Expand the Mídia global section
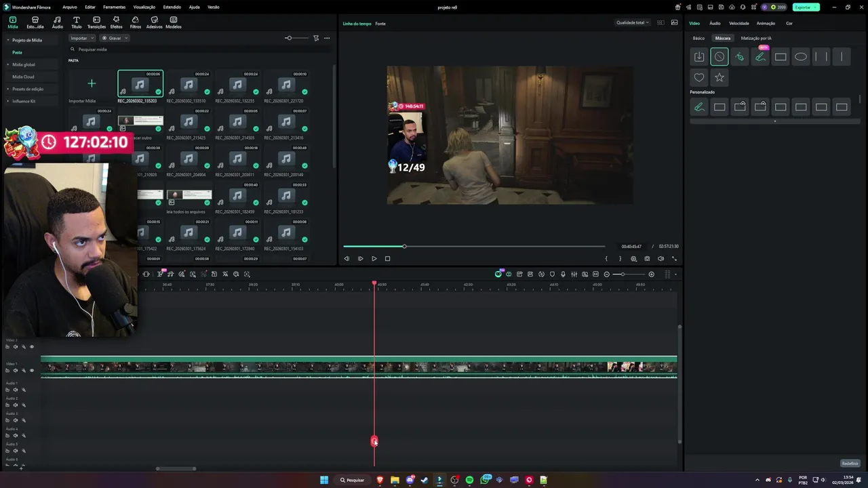The width and height of the screenshot is (868, 488). (8, 64)
